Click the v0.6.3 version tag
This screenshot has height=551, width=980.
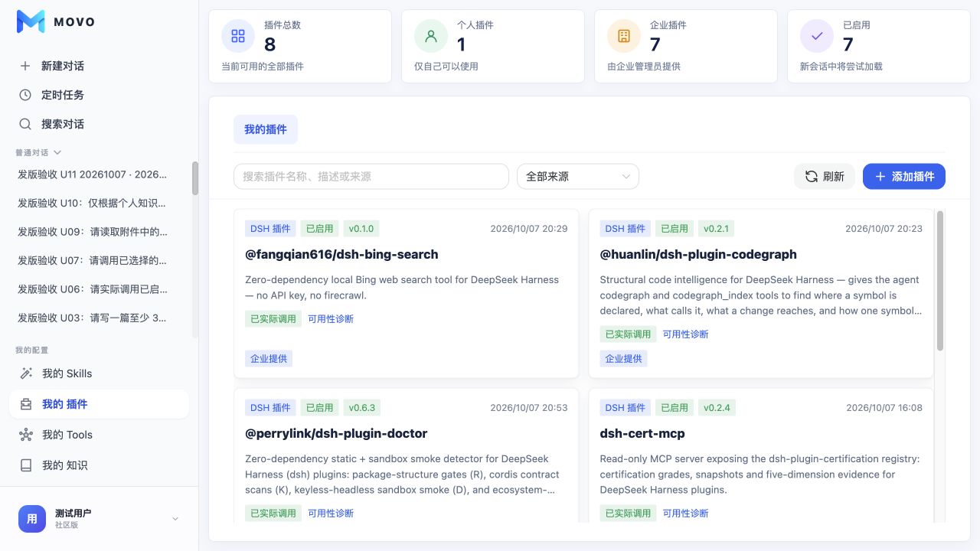362,408
